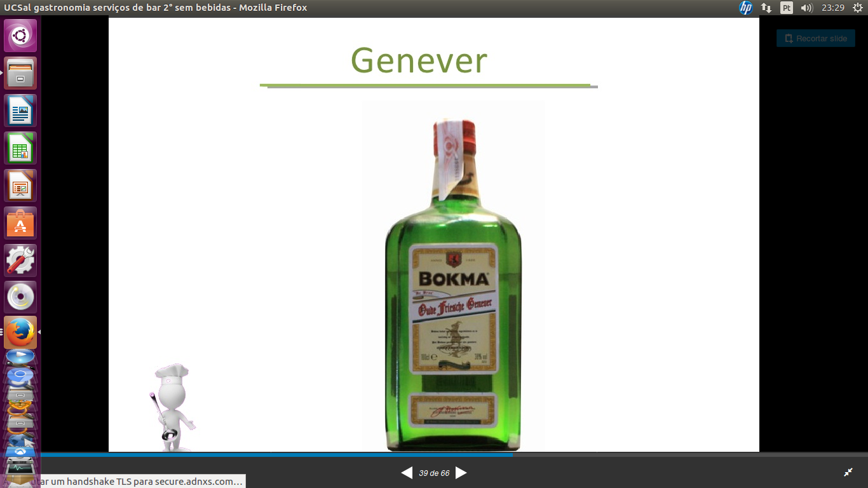This screenshot has height=488, width=868.
Task: Go back to the previous slide
Action: coord(407,473)
